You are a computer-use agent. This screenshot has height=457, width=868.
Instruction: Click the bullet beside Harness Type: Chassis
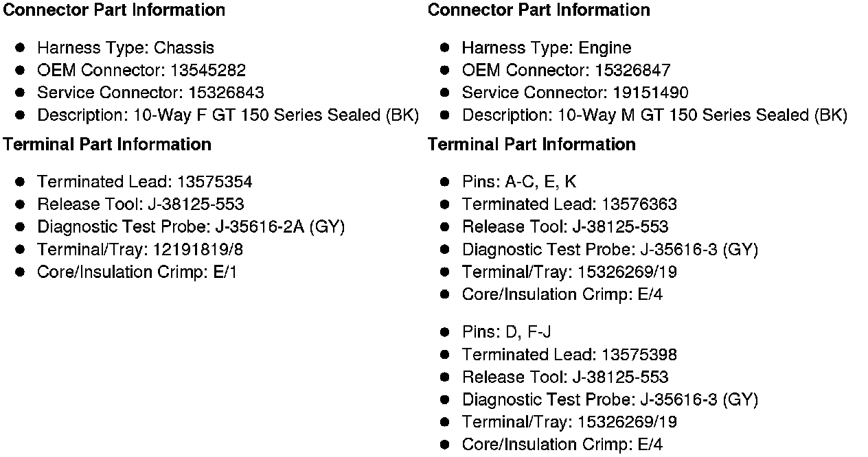(21, 48)
